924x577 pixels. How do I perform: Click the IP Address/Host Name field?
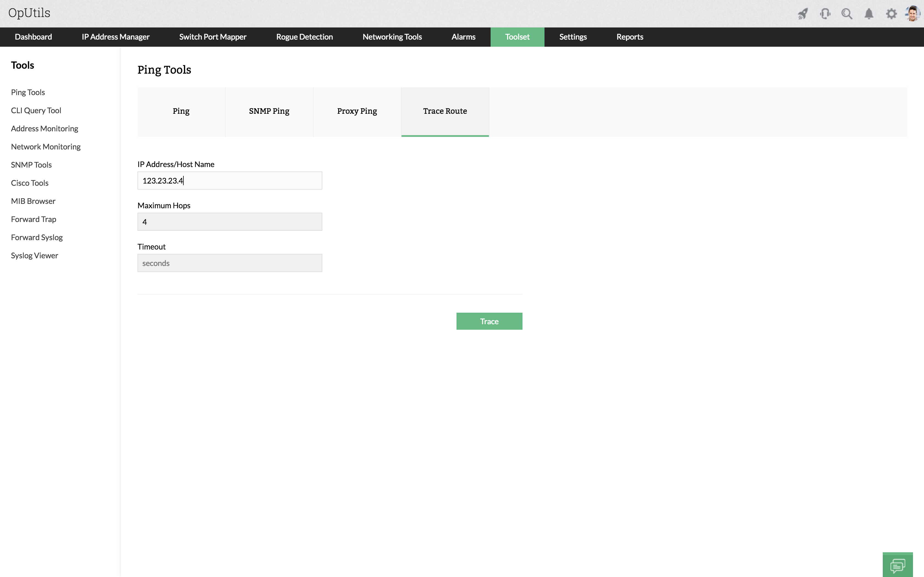[229, 181]
